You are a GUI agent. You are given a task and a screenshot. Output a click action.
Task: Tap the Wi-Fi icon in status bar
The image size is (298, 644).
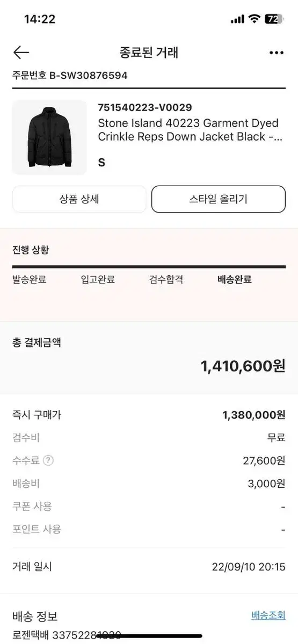pyautogui.click(x=254, y=19)
